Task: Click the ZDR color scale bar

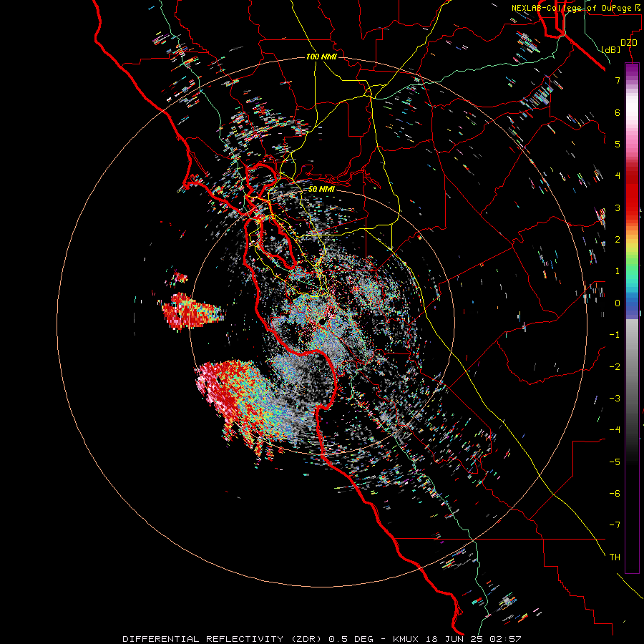Action: pos(632,318)
